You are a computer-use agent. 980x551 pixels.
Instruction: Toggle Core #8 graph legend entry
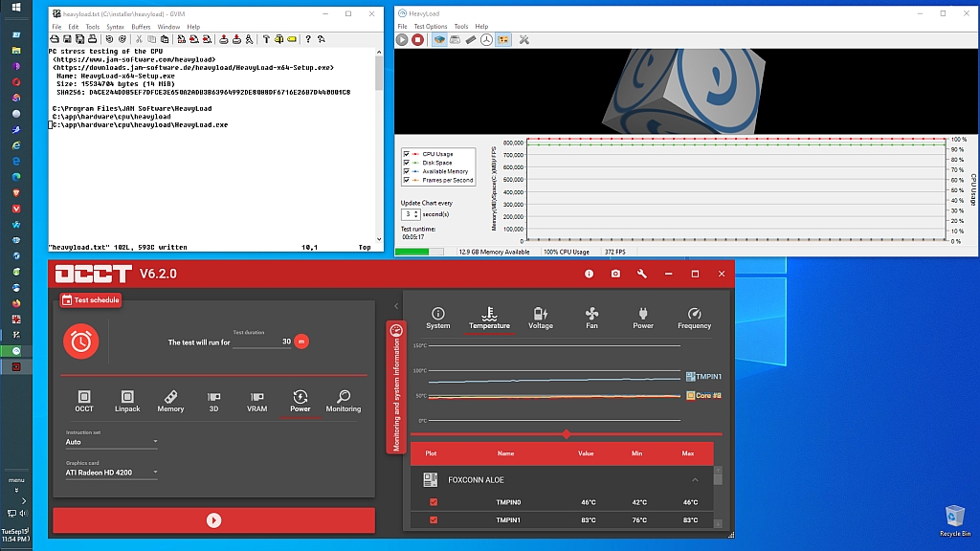click(703, 395)
